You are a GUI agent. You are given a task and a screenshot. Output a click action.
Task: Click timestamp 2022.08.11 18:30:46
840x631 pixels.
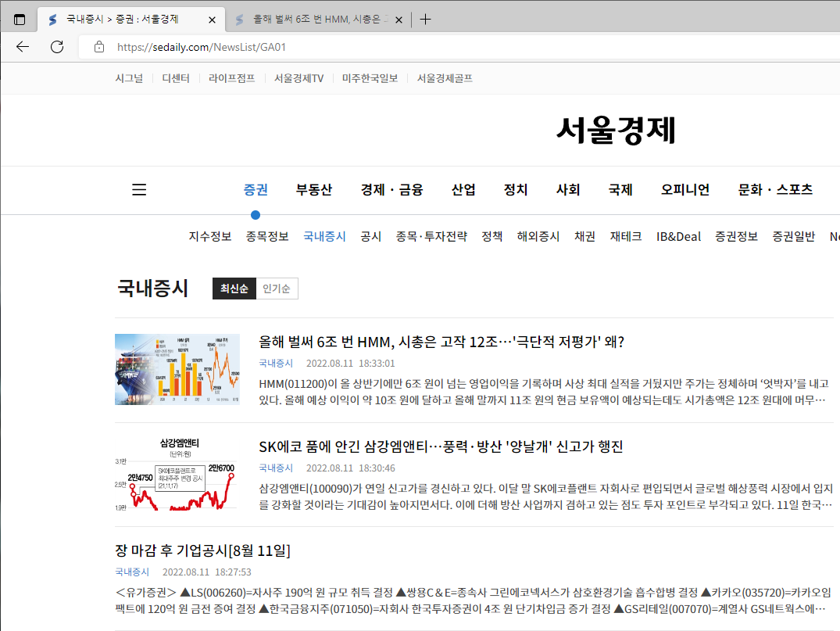click(x=350, y=468)
